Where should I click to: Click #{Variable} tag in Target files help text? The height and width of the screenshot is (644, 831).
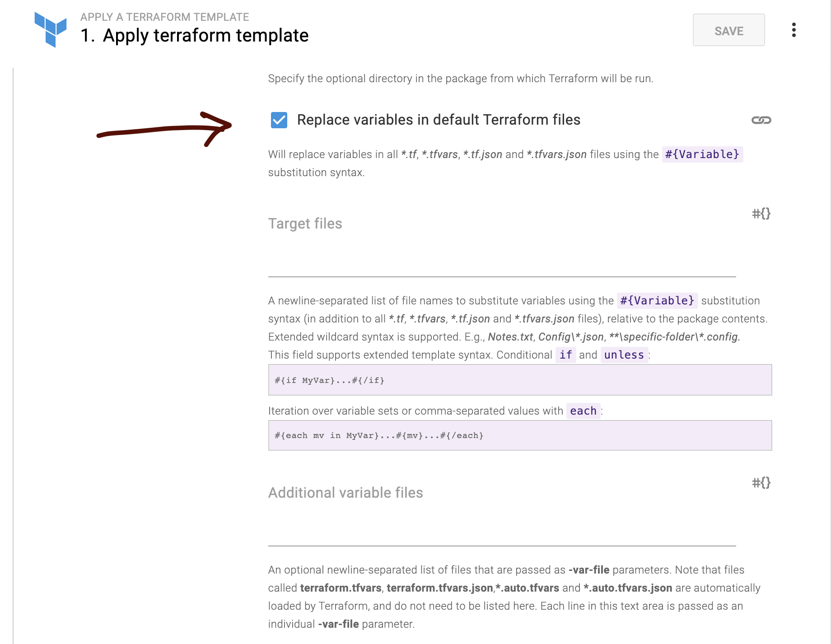657,301
